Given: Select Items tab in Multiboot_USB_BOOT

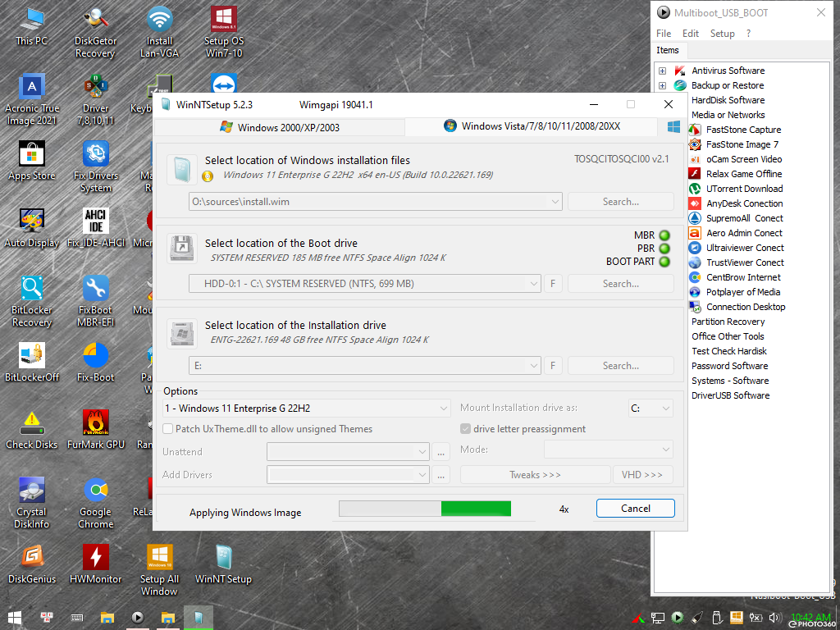Looking at the screenshot, I should coord(668,50).
